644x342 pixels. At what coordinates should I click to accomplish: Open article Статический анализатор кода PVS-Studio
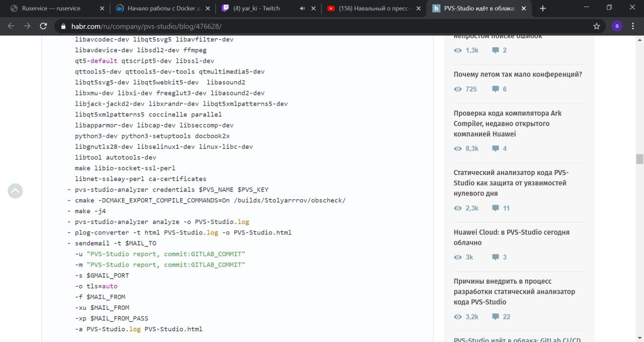[510, 183]
